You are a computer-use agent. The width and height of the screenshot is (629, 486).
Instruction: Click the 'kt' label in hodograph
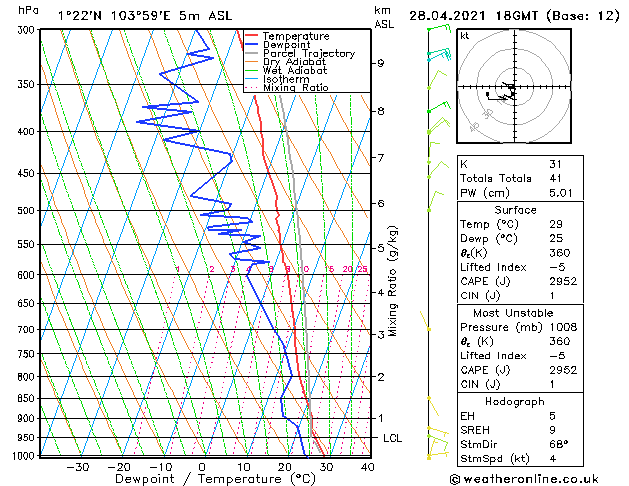click(465, 36)
